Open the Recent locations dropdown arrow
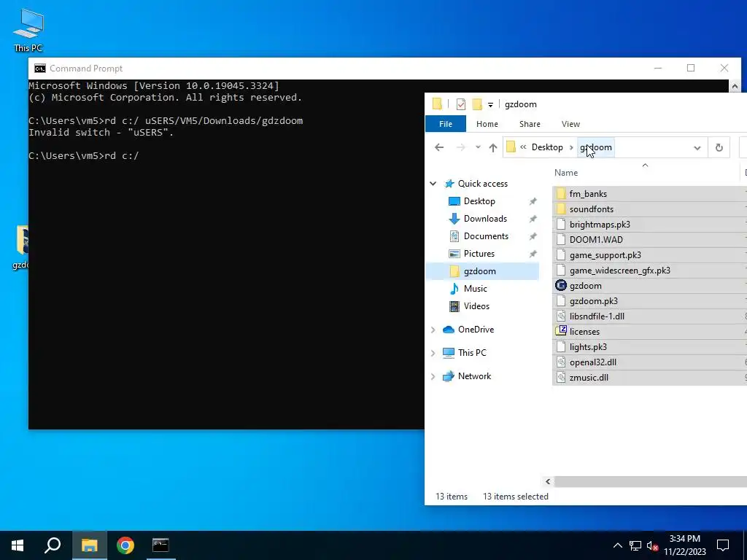The image size is (747, 560). [478, 147]
